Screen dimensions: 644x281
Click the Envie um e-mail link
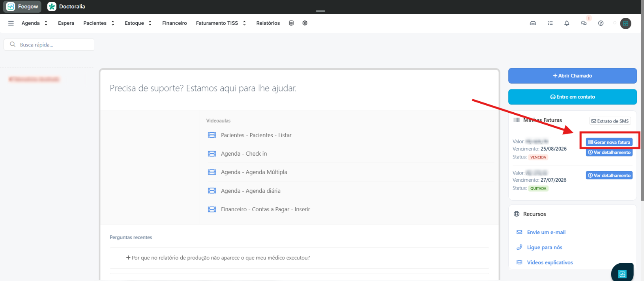pyautogui.click(x=546, y=233)
